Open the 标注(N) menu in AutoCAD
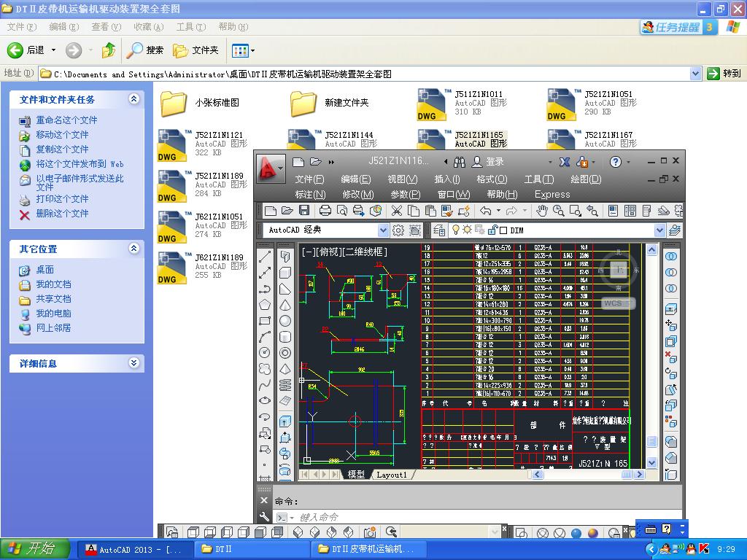 (x=310, y=194)
